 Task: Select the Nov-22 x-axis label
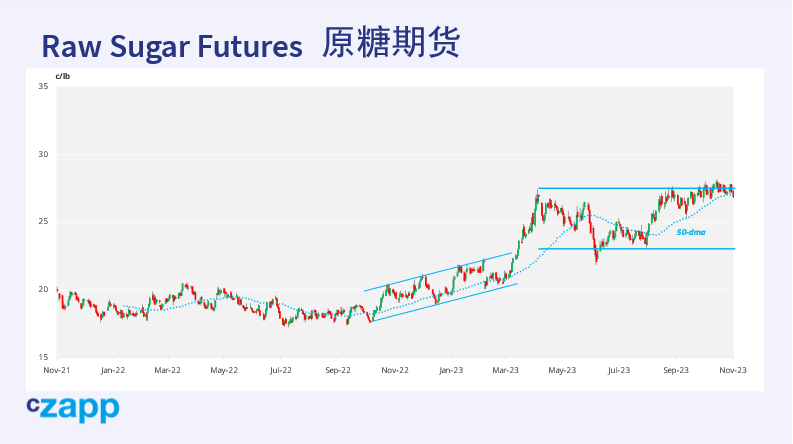pyautogui.click(x=395, y=369)
